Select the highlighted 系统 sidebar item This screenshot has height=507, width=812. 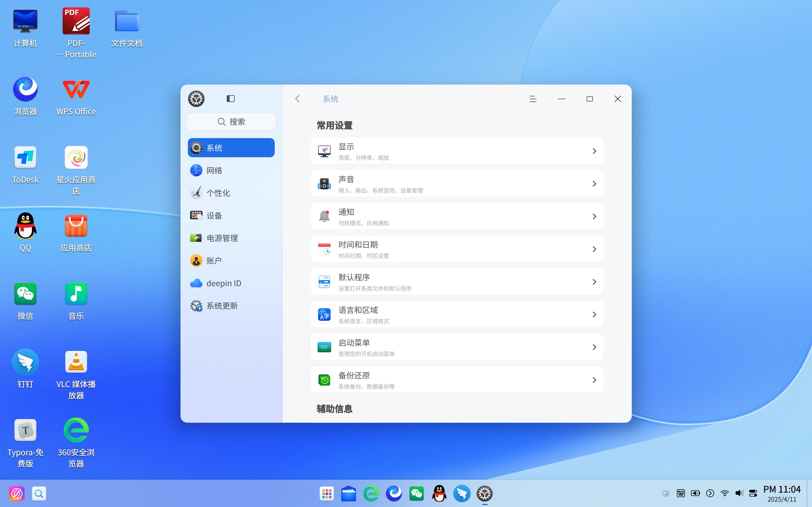coord(231,148)
